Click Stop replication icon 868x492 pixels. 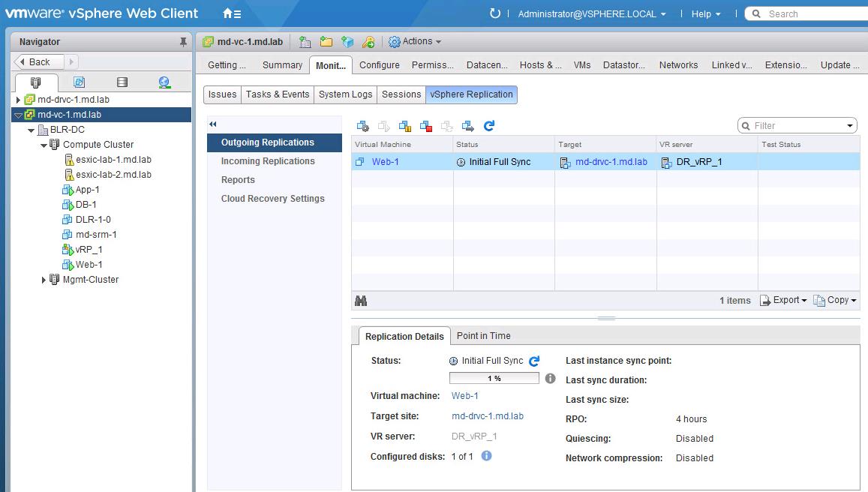click(x=425, y=126)
